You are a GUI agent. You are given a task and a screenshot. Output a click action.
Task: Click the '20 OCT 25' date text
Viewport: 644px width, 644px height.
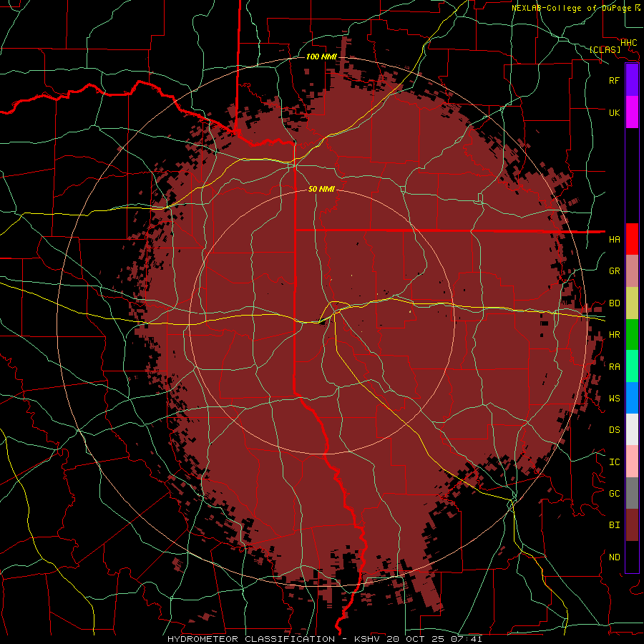point(415,639)
